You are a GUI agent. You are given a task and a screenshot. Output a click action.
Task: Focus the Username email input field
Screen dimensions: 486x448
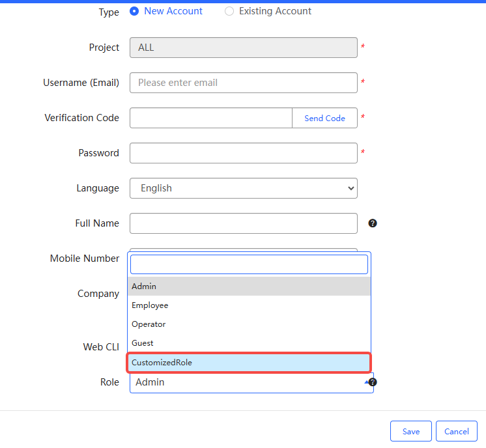[243, 83]
